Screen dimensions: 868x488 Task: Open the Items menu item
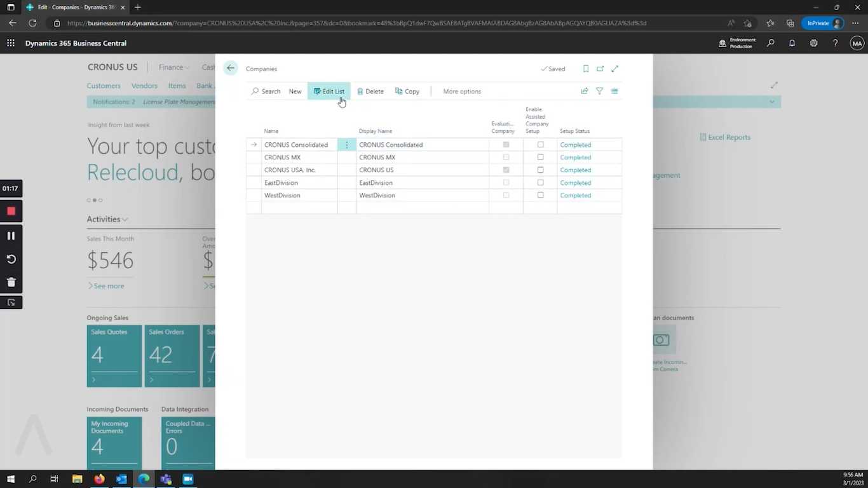[177, 86]
